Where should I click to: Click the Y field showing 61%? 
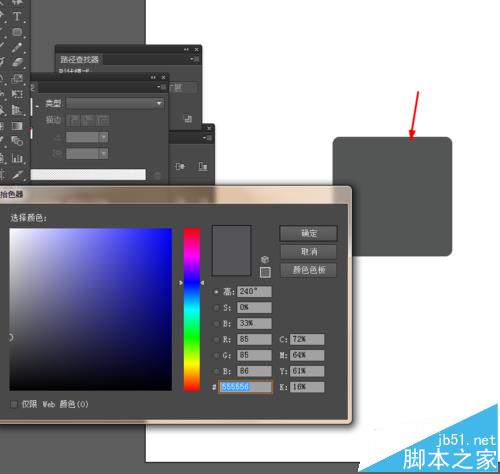point(307,371)
